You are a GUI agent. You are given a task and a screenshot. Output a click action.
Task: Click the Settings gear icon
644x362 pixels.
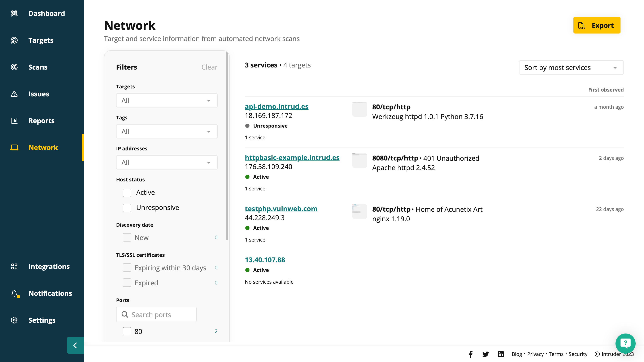14,320
